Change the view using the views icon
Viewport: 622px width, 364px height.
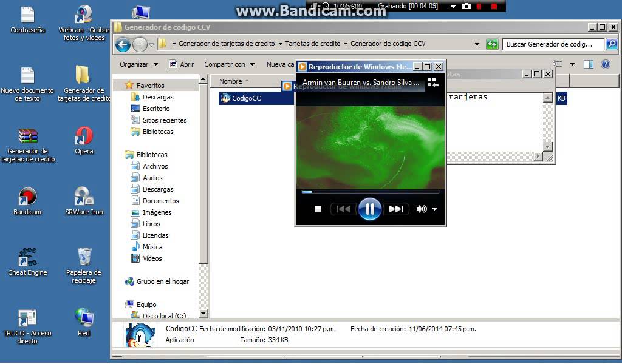click(558, 64)
